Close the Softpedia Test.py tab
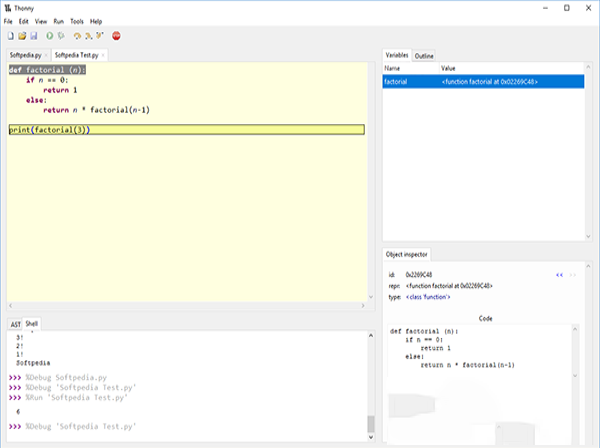The height and width of the screenshot is (448, 600). 103,55
